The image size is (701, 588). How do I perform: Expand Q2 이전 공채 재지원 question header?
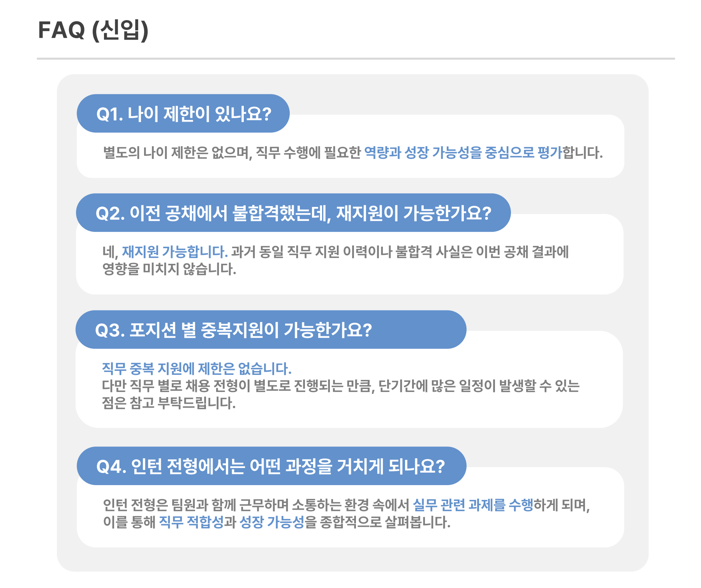(x=293, y=213)
